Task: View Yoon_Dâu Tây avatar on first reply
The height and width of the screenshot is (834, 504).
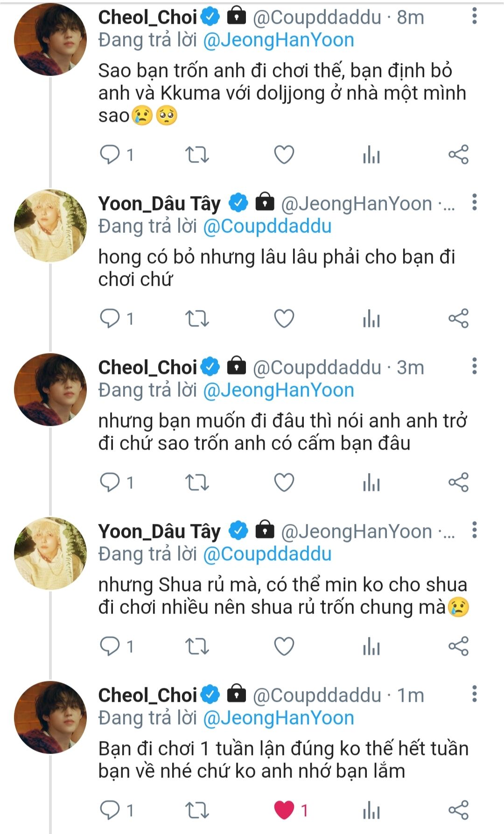Action: click(x=50, y=226)
